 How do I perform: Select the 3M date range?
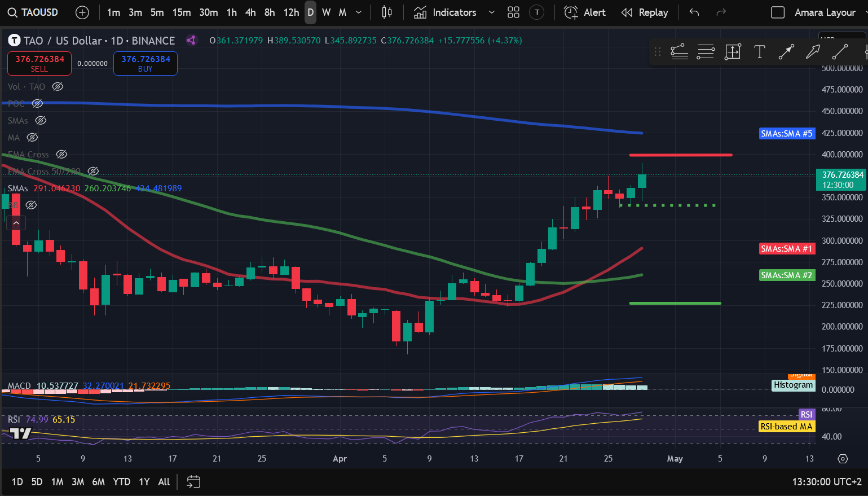click(78, 482)
